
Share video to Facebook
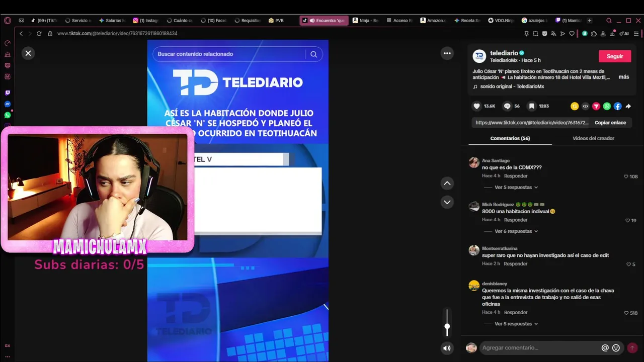point(617,106)
